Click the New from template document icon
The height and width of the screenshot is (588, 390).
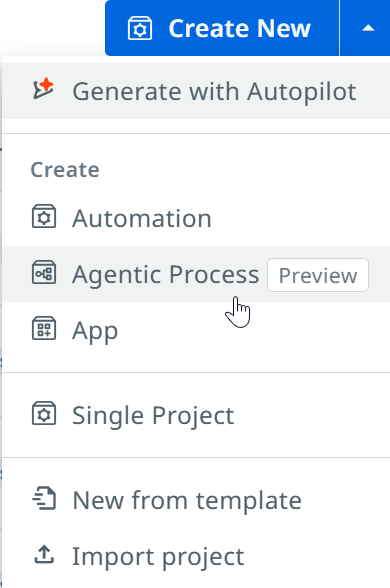click(44, 498)
